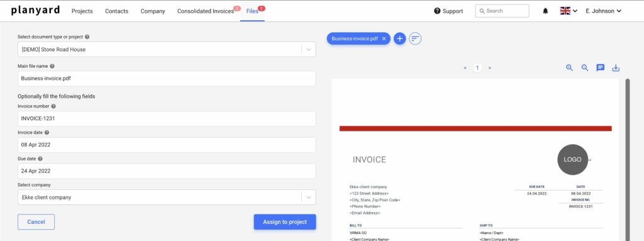Open the Company menu

(x=153, y=11)
